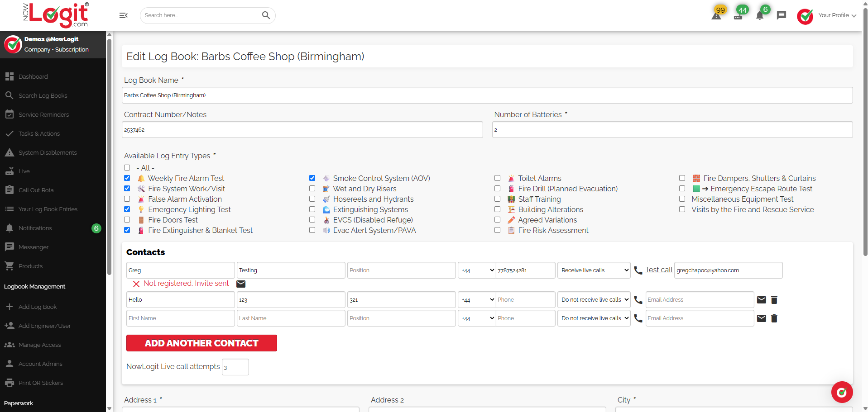This screenshot has width=868, height=412.
Task: Expand the Your Profile menu
Action: coord(837,15)
